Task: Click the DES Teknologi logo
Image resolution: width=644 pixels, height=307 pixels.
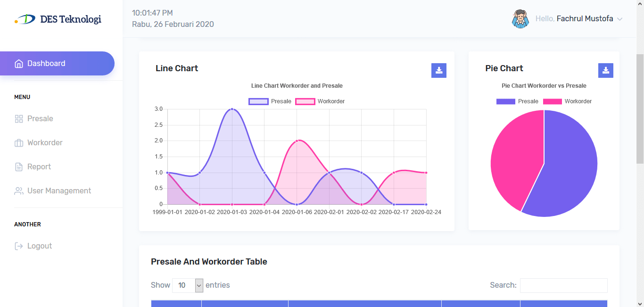Action: point(58,19)
